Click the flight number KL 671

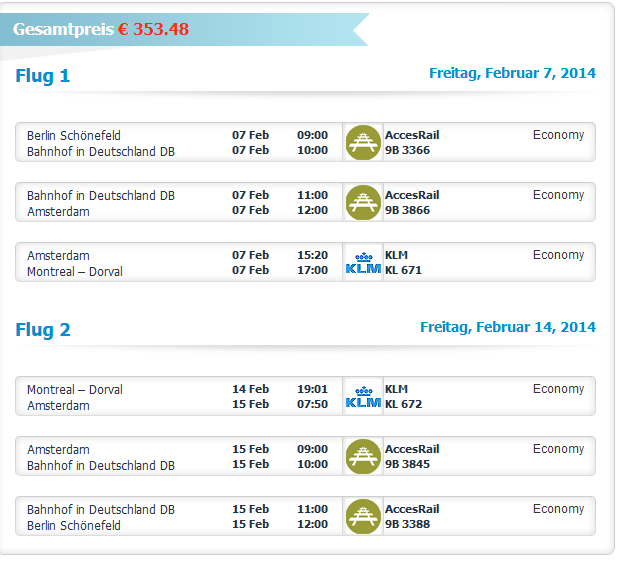click(403, 270)
